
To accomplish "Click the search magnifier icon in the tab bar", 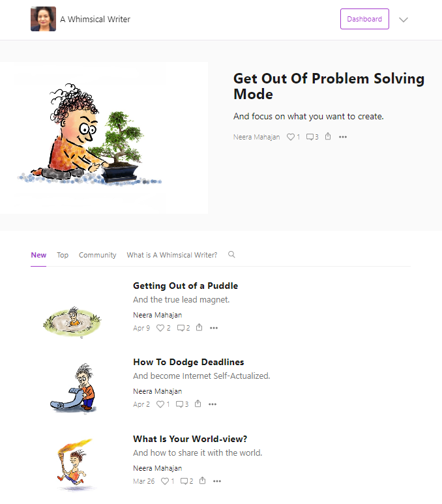I will click(x=231, y=254).
